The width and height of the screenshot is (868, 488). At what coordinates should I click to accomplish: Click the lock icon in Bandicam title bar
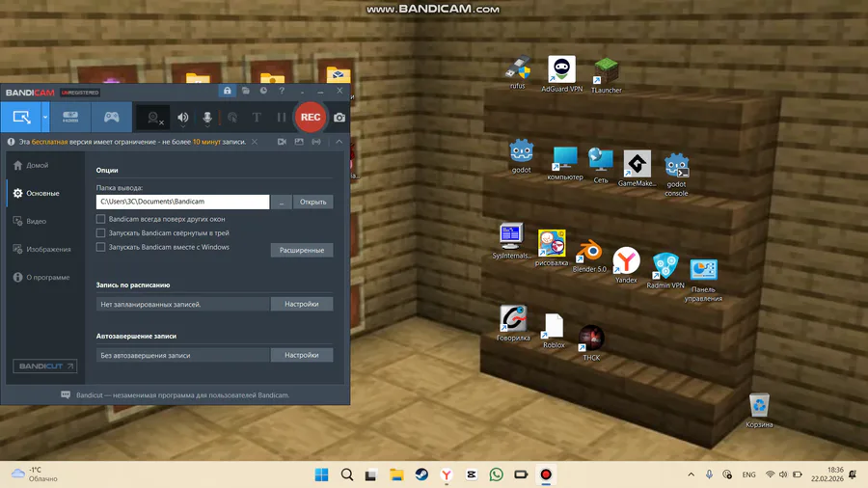[227, 91]
